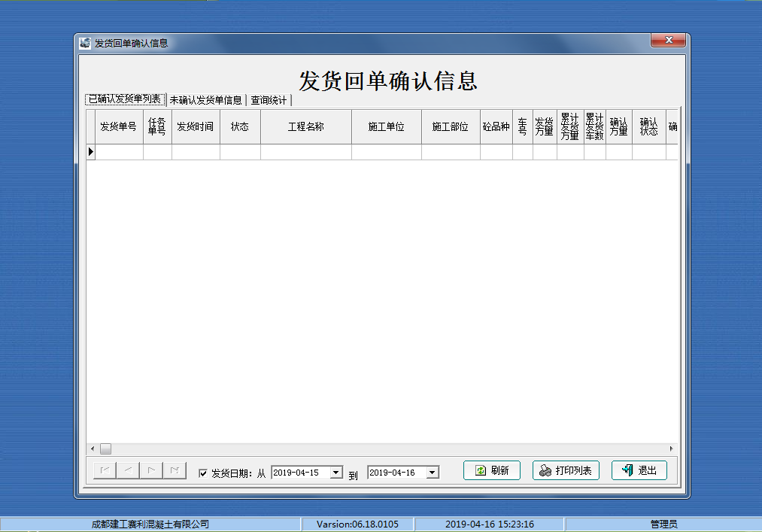Click status bar user 管理员
The height and width of the screenshot is (532, 762).
tap(663, 524)
